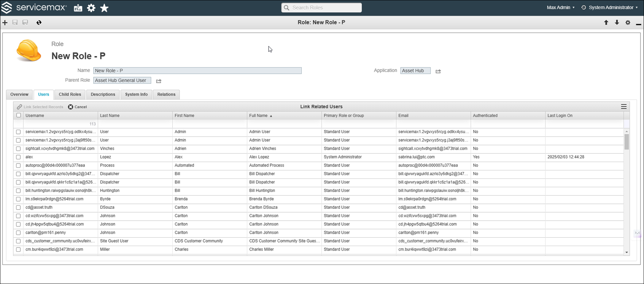Open the Relations tab
Screen dimensions: 644x284
coord(166,94)
